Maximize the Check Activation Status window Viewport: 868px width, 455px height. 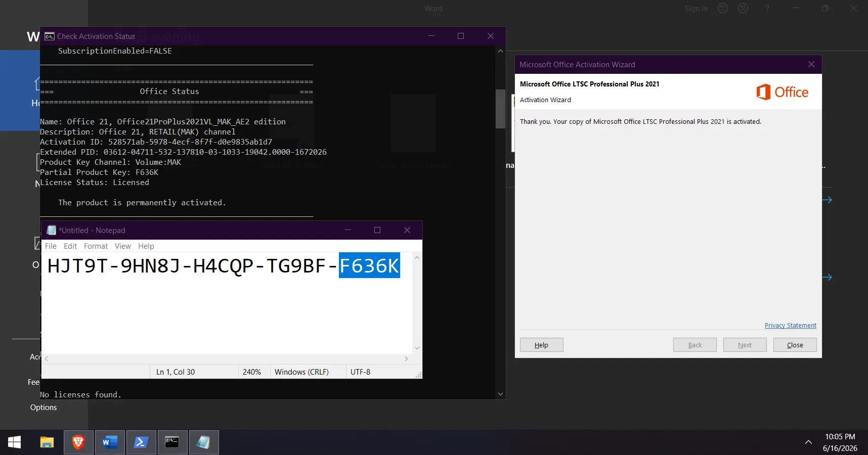tap(461, 36)
